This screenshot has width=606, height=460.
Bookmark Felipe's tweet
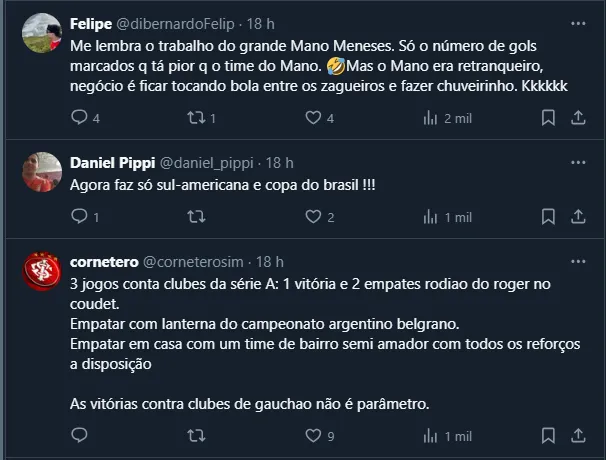[x=548, y=118]
